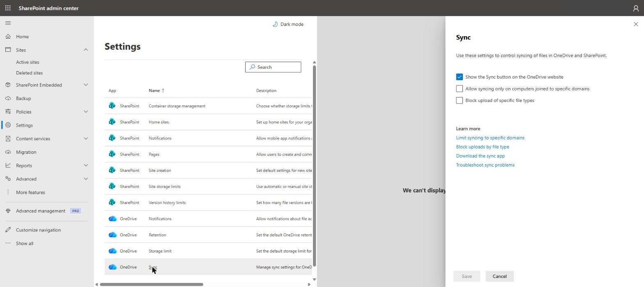The image size is (644, 287).
Task: Expand the Content services chevron
Action: 86,139
